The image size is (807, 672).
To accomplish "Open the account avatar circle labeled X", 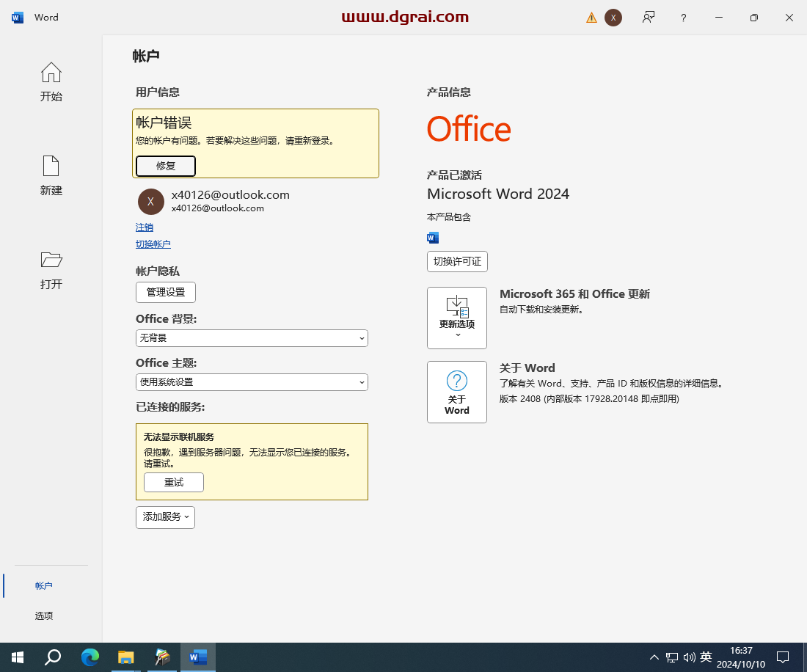I will [614, 17].
